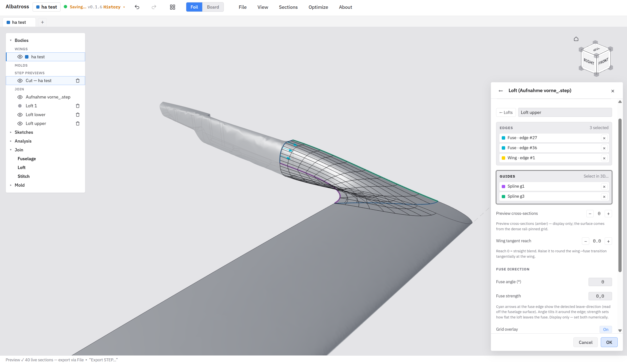Redo the last undone action

click(x=154, y=7)
